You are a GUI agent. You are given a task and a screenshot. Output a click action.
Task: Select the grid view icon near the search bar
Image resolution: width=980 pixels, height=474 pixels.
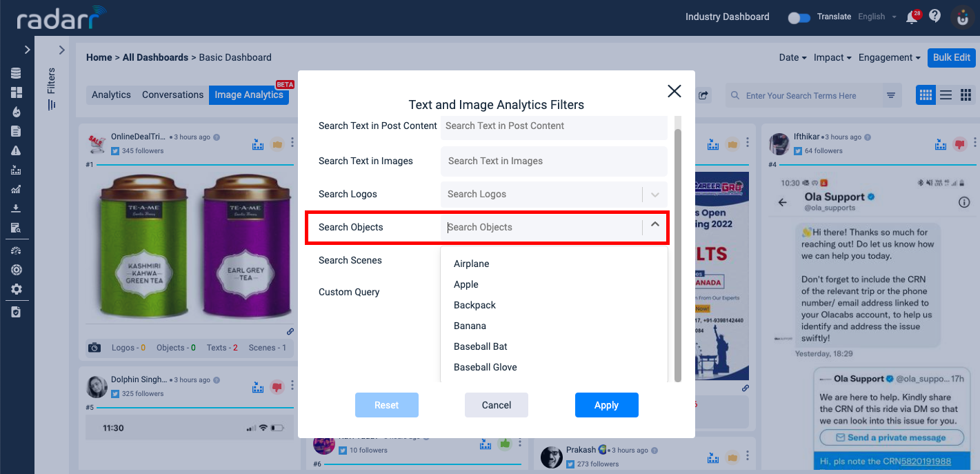point(926,95)
